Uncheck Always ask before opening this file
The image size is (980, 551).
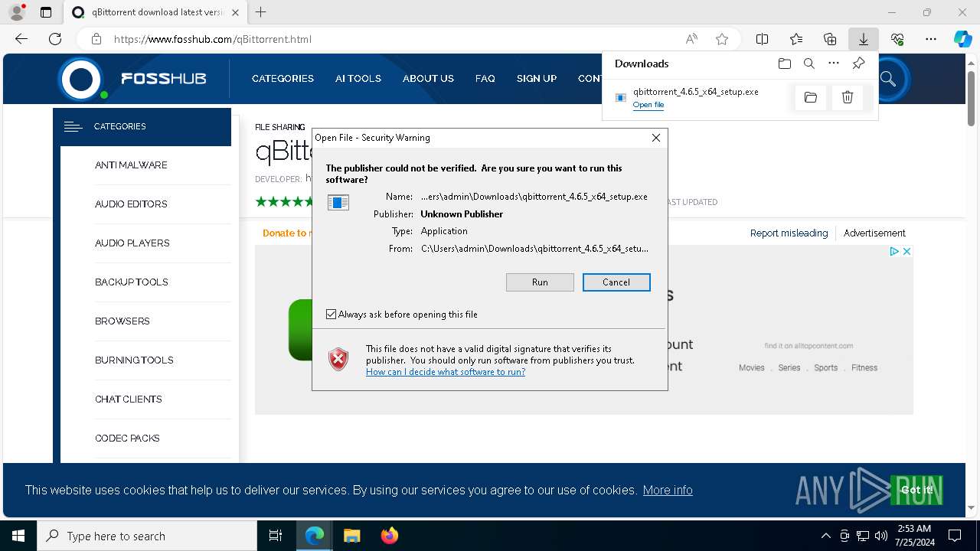(x=331, y=315)
